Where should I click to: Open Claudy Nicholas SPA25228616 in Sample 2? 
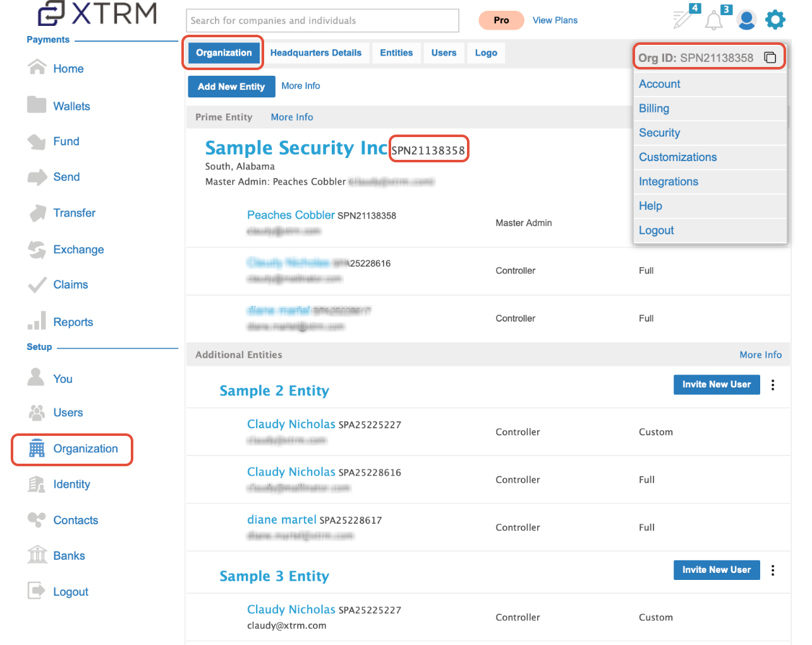point(291,472)
